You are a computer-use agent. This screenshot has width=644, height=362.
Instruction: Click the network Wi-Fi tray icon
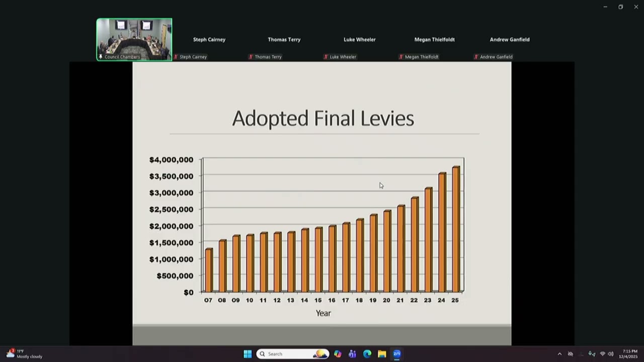pos(602,354)
